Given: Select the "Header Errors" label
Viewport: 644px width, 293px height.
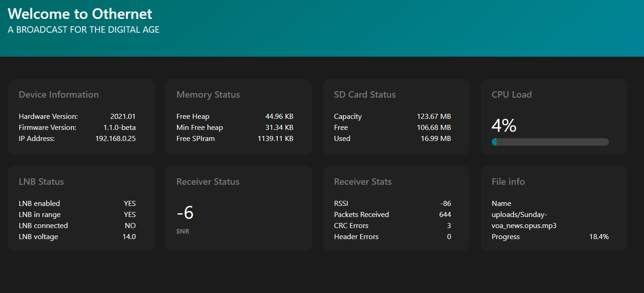Looking at the screenshot, I should click(x=356, y=237).
